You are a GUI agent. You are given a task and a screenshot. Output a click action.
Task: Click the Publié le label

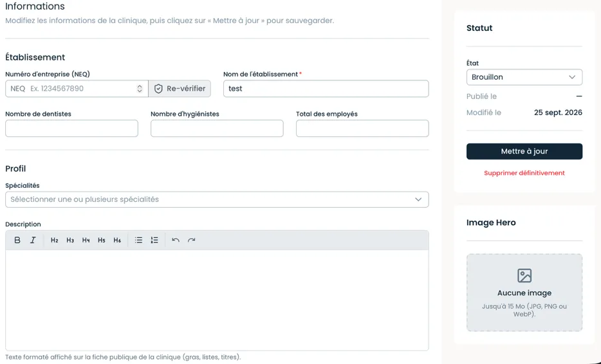pos(481,96)
